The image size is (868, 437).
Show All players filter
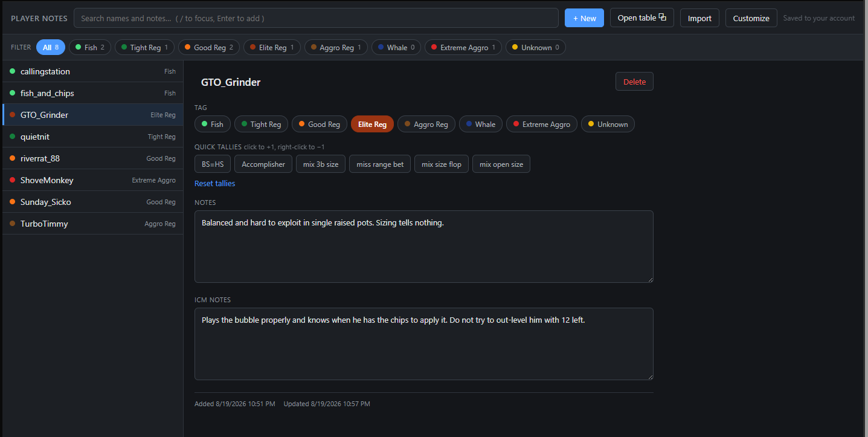coord(51,47)
